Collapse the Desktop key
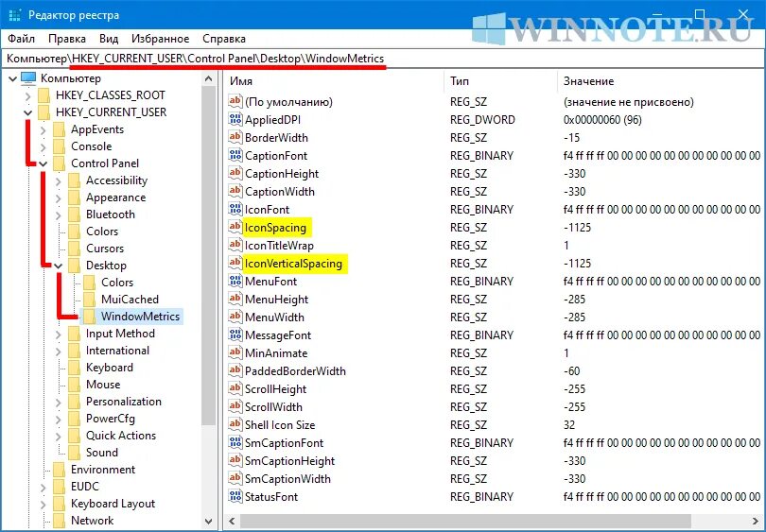 [x=58, y=266]
